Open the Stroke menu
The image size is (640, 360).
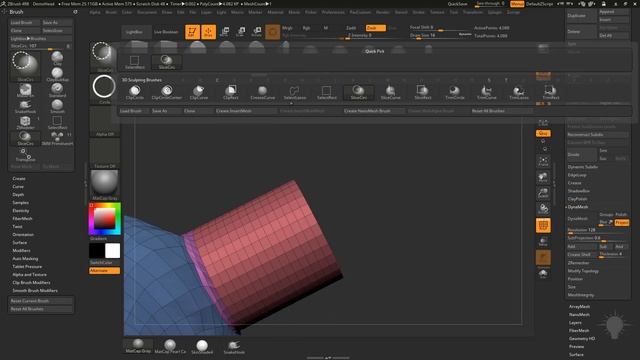tap(418, 12)
